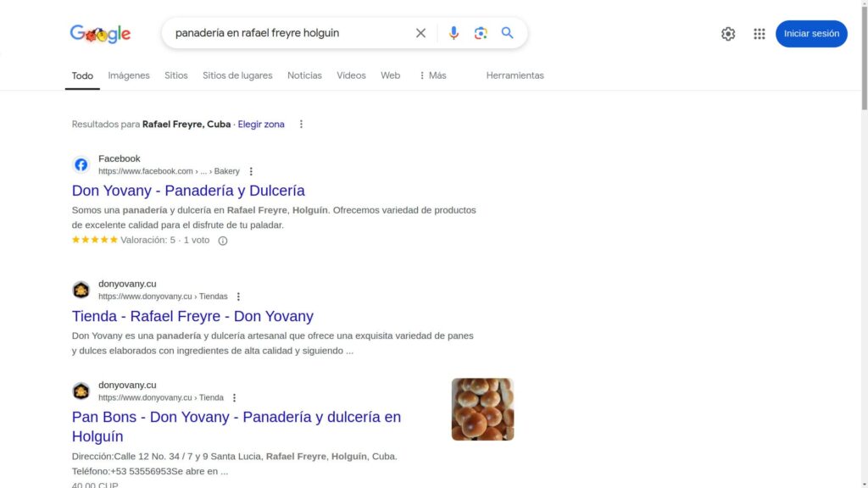
Task: Click the Iniciar sesión button
Action: coord(811,34)
